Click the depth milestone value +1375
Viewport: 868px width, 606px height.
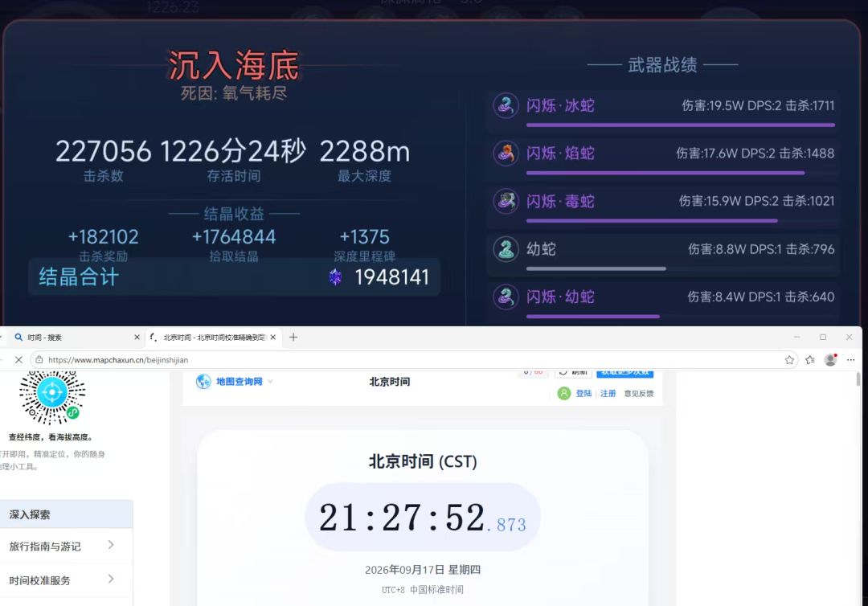364,237
